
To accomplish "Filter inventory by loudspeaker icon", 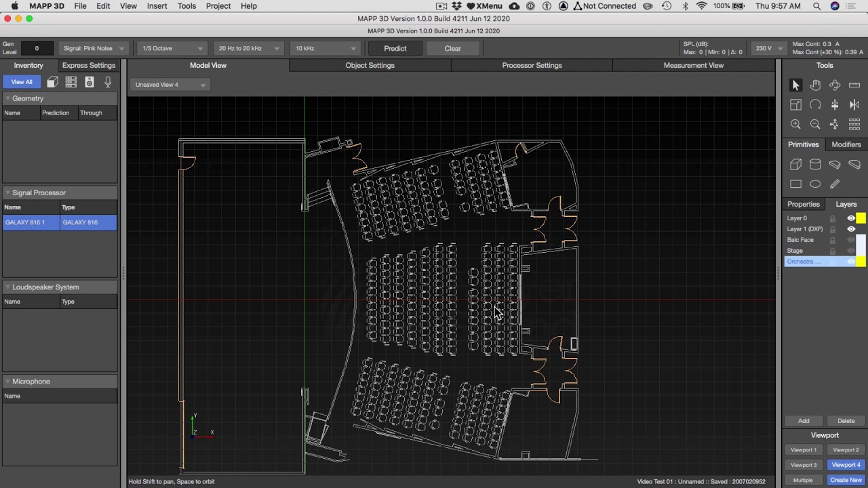I will pyautogui.click(x=90, y=82).
